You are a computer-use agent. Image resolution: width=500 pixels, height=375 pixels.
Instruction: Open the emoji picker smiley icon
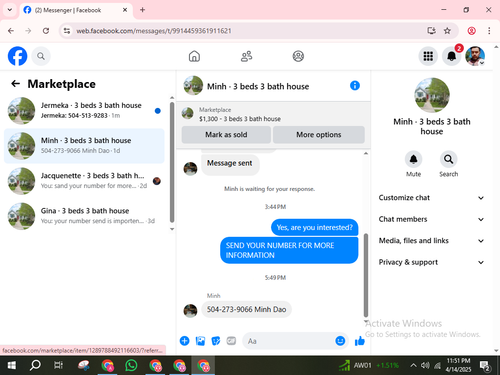[x=340, y=341]
